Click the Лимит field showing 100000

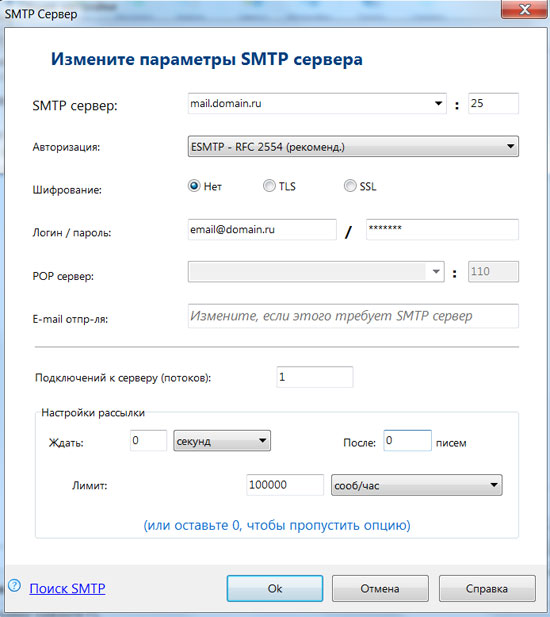(x=285, y=485)
